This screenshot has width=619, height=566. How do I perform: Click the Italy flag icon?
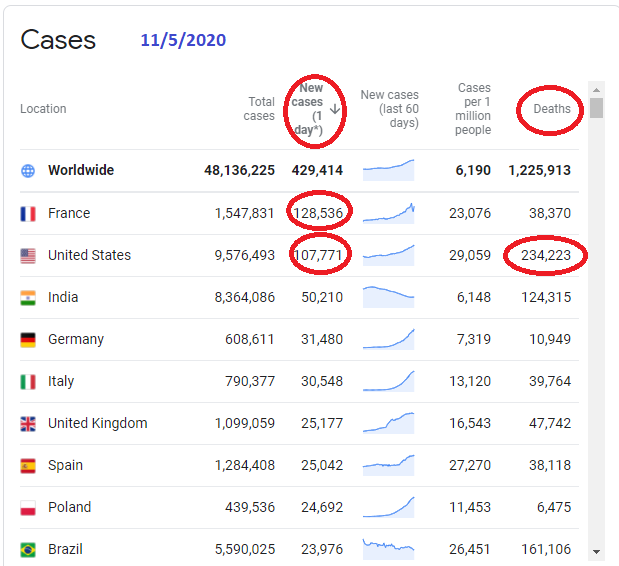pos(28,382)
